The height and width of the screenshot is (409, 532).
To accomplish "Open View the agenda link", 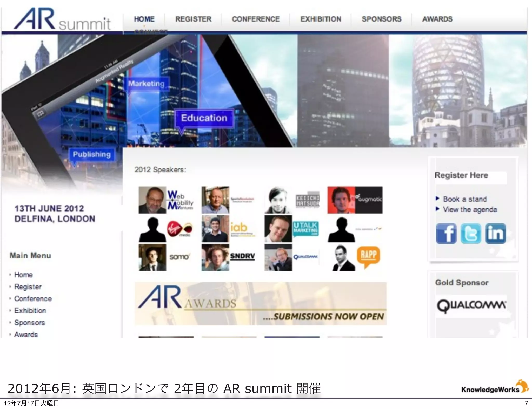I will pyautogui.click(x=470, y=209).
